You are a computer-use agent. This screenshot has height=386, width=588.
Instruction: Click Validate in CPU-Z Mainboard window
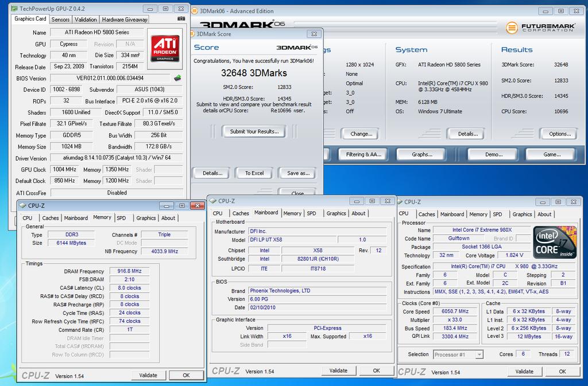pyautogui.click(x=338, y=371)
